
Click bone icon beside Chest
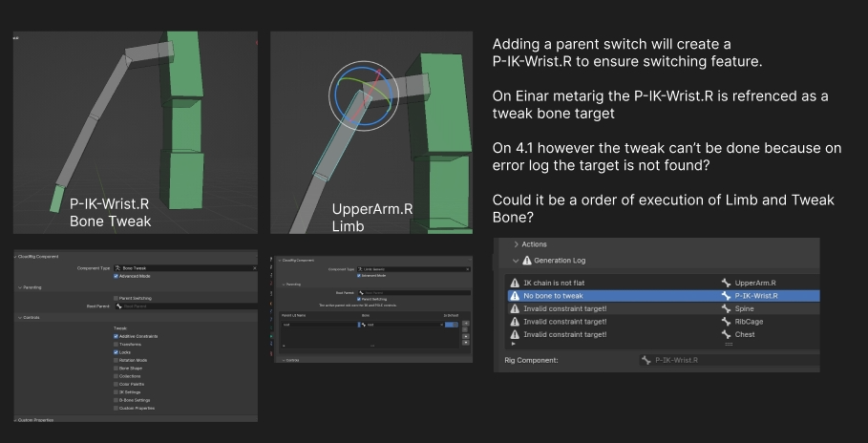727,334
